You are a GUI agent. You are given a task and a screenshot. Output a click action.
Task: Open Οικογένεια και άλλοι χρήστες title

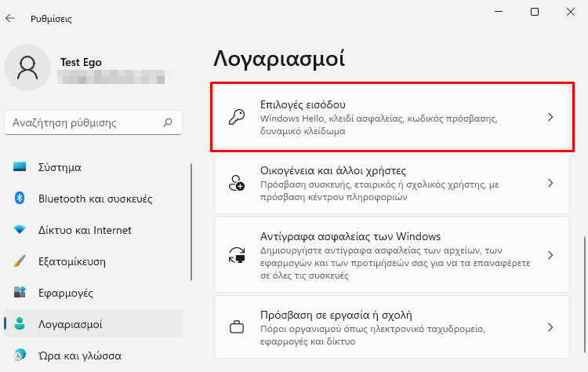tap(333, 171)
